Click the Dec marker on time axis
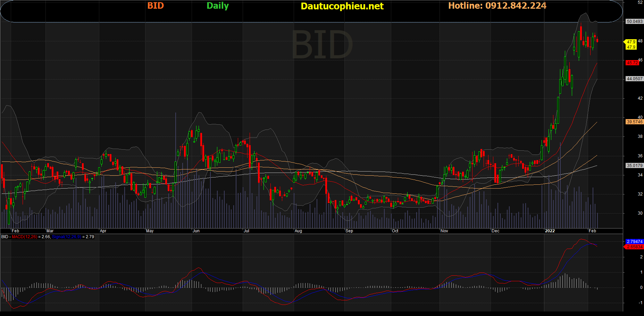Viewport: 644px width, 316px height. click(495, 231)
